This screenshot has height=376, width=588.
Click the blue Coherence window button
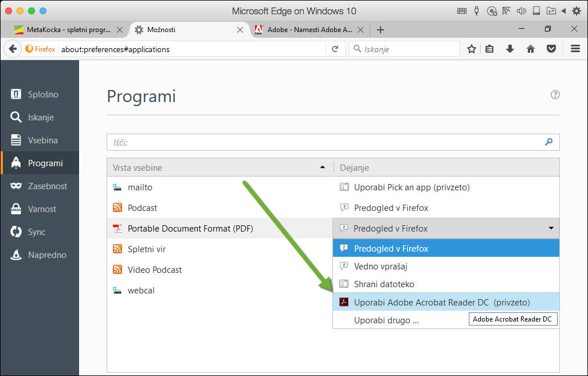[43, 11]
